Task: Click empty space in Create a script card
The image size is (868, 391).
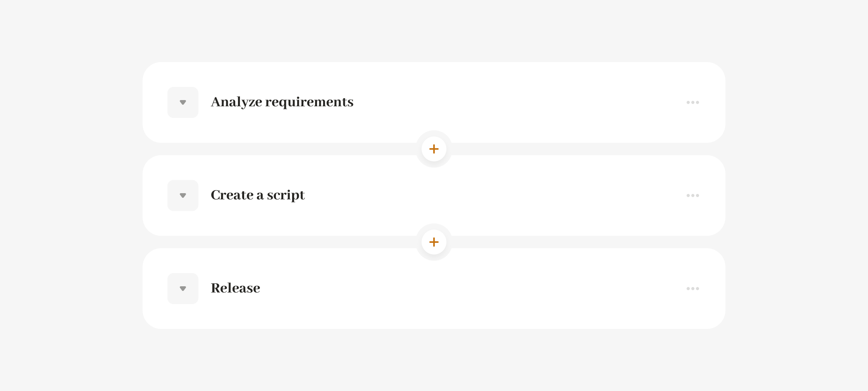Action: [504, 195]
